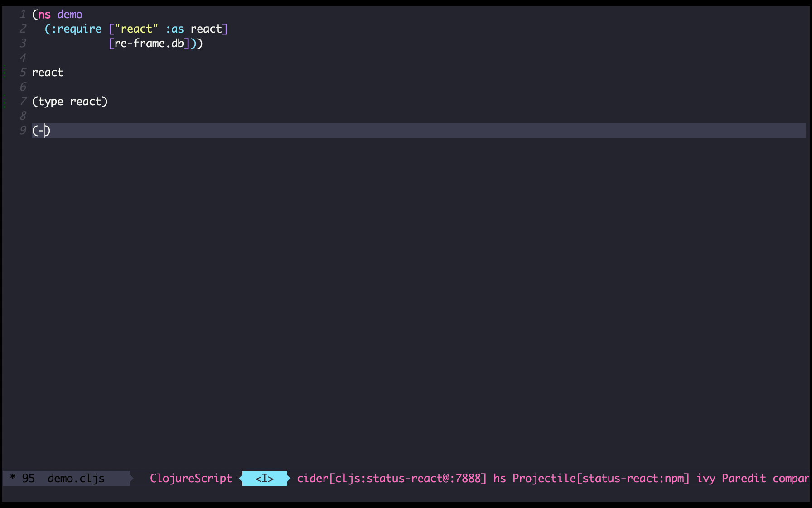Click the truncated company mode indicator

[790, 479]
